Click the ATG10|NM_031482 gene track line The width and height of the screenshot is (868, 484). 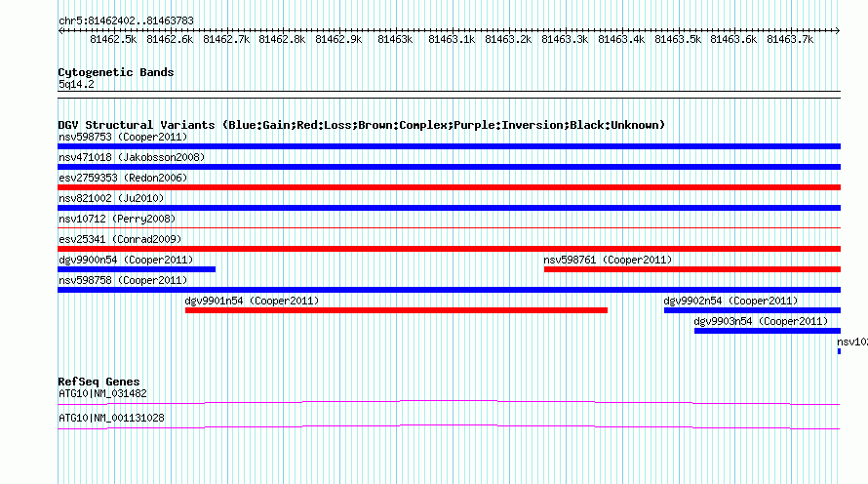[449, 403]
